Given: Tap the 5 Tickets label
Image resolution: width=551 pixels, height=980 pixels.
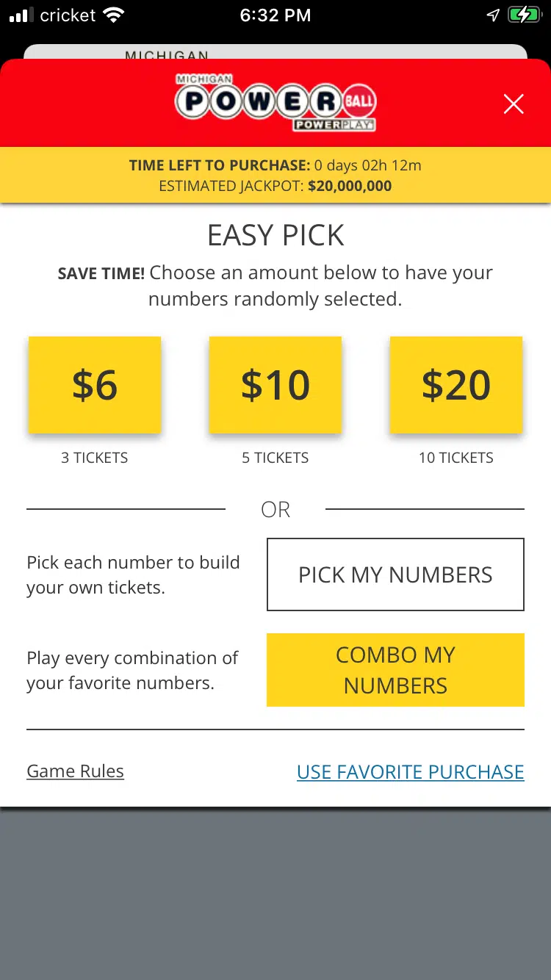Looking at the screenshot, I should point(275,458).
